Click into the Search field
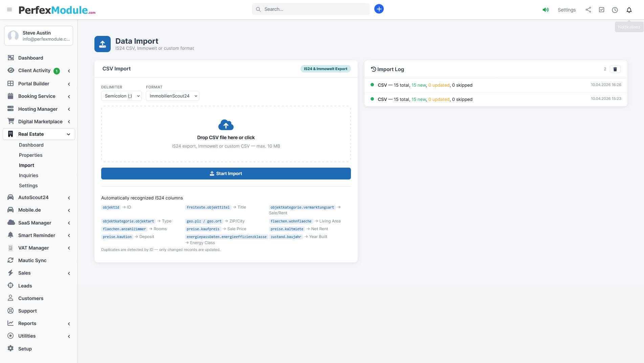The height and width of the screenshot is (363, 644). pyautogui.click(x=311, y=9)
